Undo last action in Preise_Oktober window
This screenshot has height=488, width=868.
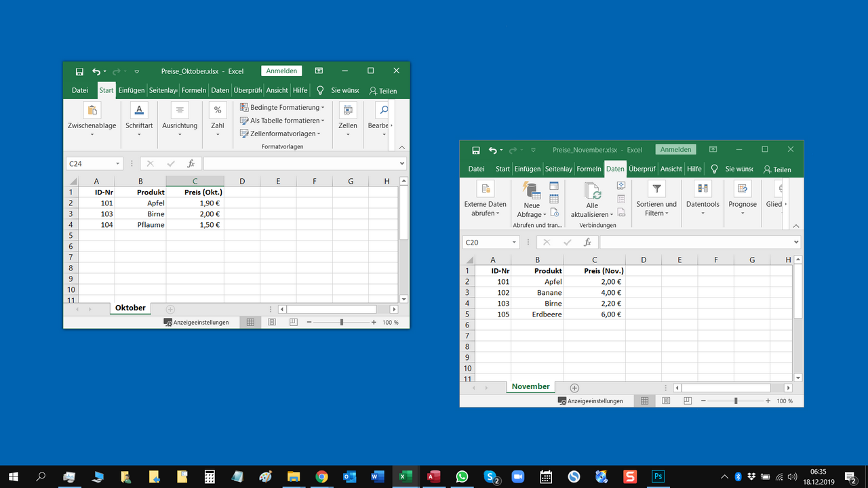pyautogui.click(x=96, y=71)
